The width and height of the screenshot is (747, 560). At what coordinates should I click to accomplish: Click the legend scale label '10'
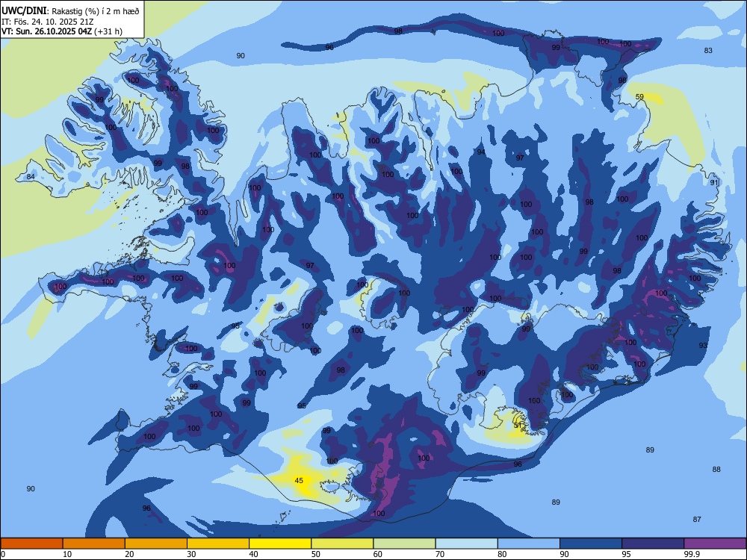(67, 554)
